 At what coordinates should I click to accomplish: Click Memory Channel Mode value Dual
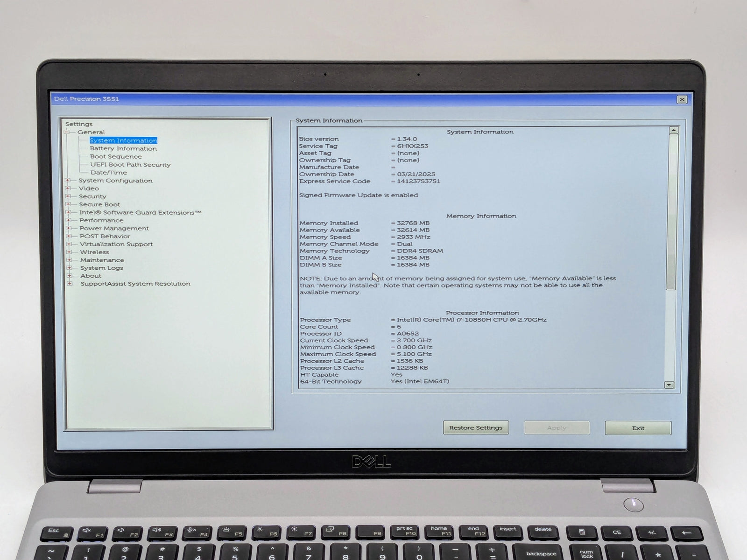pos(404,244)
